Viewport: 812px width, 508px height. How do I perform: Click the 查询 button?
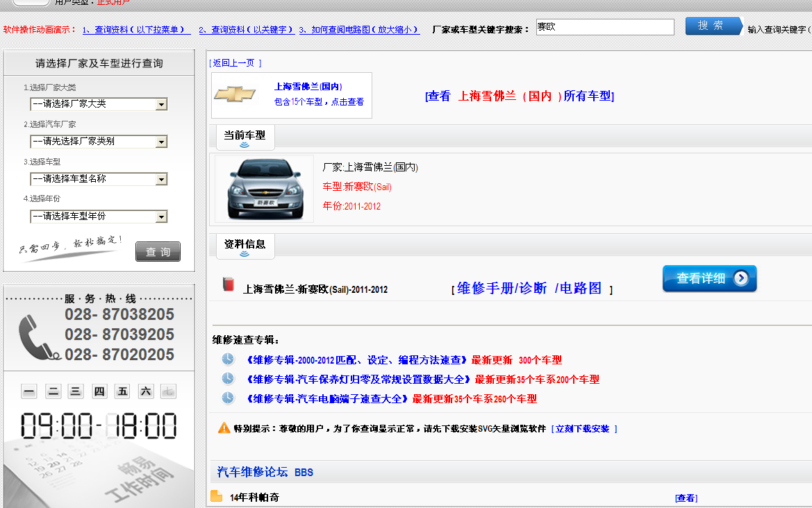pos(158,252)
